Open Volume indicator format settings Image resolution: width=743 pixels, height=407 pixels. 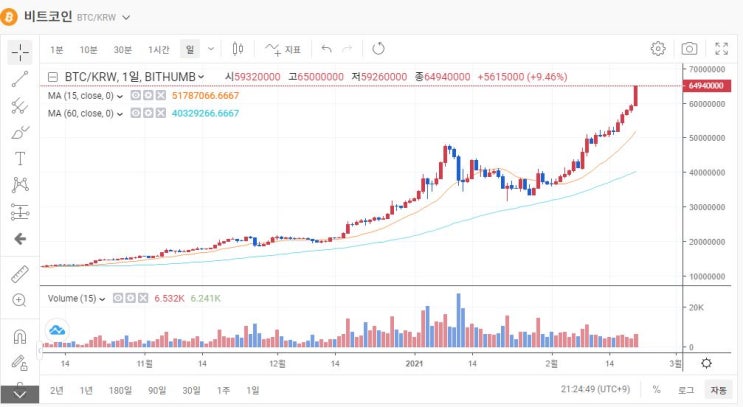point(130,298)
